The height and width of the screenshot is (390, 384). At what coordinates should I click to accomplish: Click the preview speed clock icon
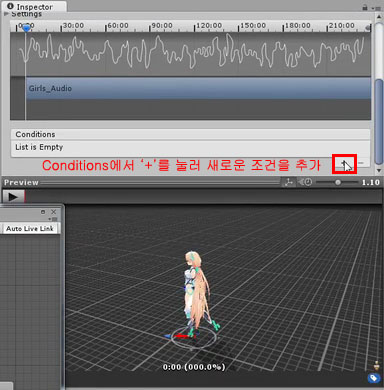pos(305,182)
